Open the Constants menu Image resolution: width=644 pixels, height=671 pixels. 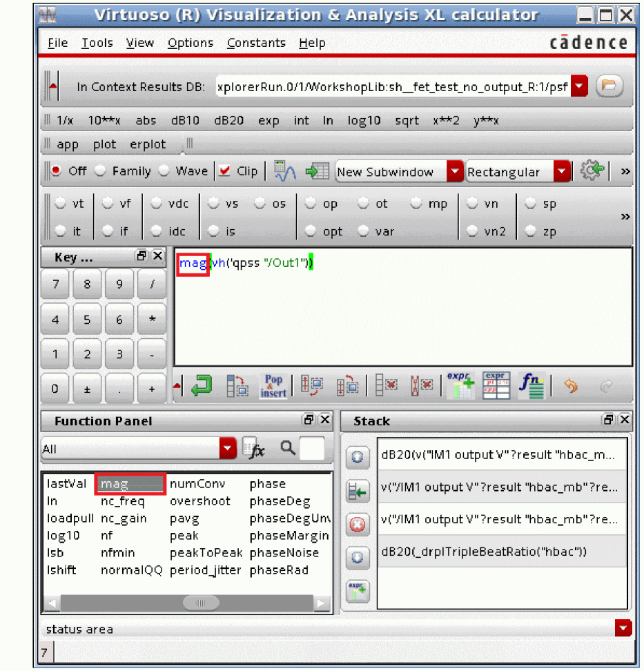tap(256, 43)
